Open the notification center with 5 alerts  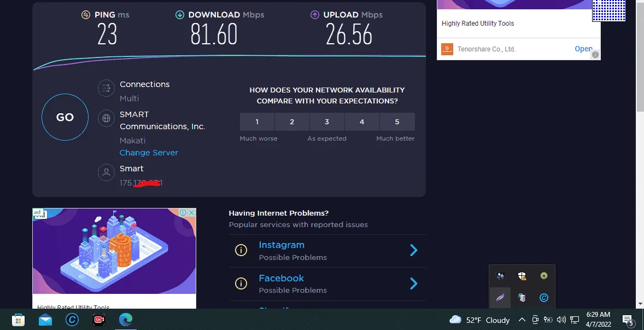pos(628,320)
